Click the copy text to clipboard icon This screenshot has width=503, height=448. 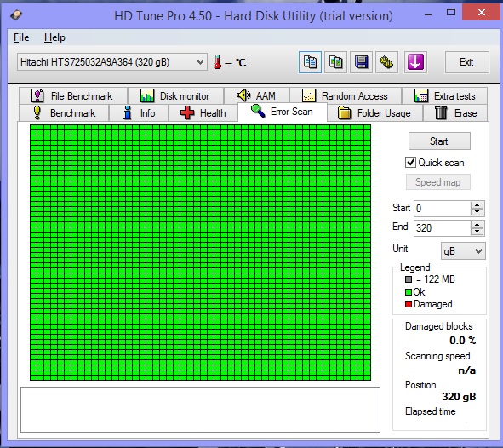pos(310,62)
